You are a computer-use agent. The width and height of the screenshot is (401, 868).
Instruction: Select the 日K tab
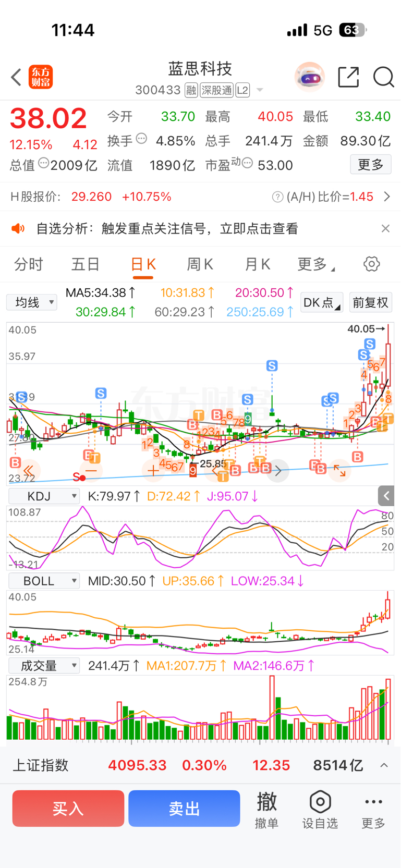pos(143,264)
